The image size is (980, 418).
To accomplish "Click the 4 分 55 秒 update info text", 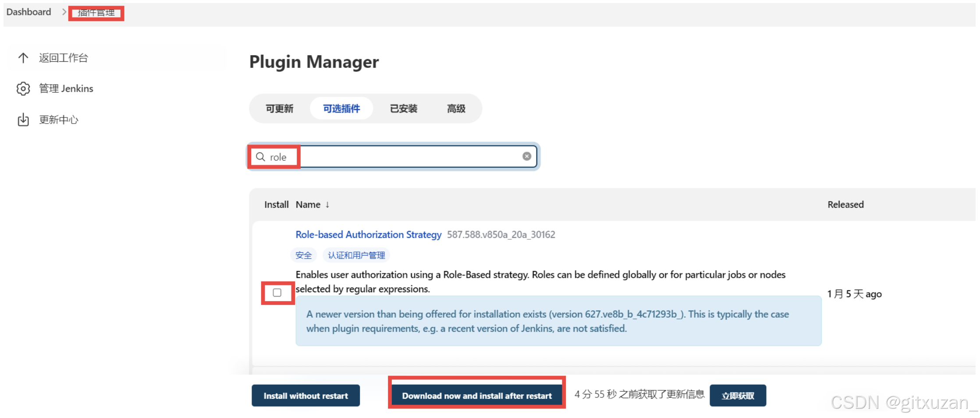I will point(639,394).
